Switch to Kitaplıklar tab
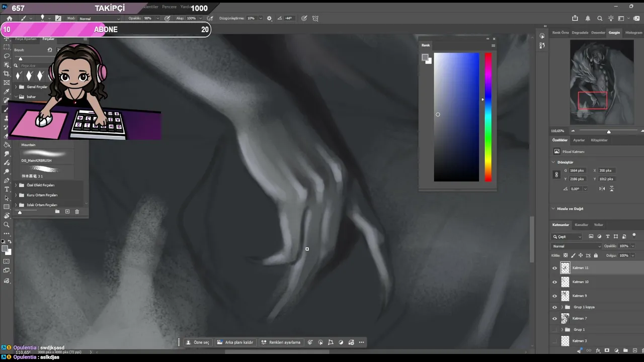Image resolution: width=644 pixels, height=362 pixels. (599, 140)
